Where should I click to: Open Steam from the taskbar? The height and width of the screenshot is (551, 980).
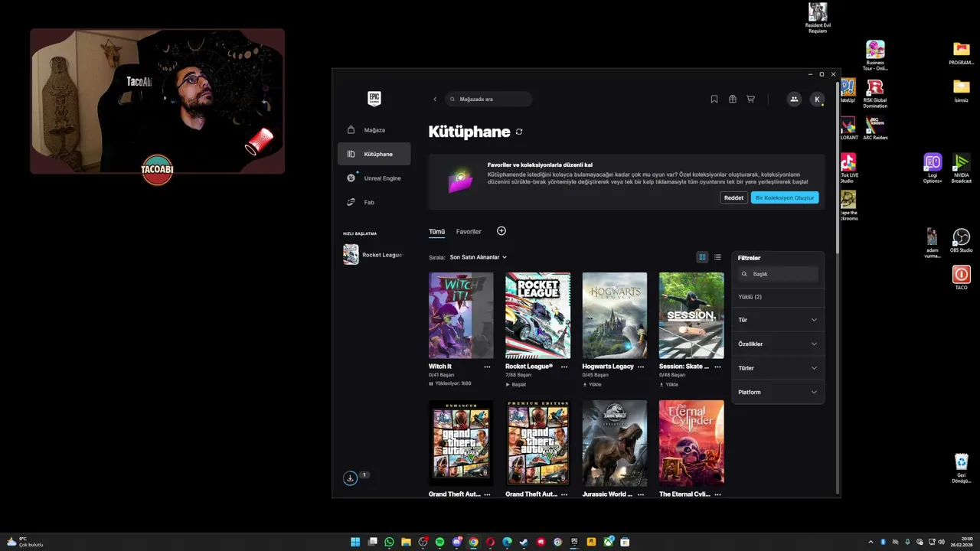(x=524, y=542)
